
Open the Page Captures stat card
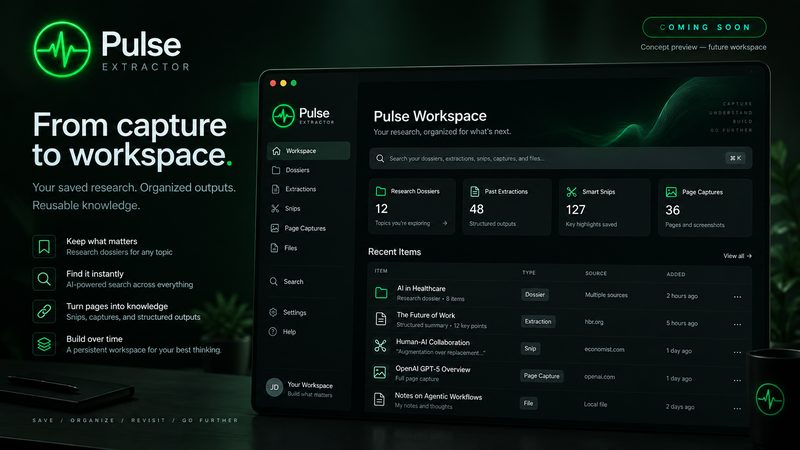705,208
